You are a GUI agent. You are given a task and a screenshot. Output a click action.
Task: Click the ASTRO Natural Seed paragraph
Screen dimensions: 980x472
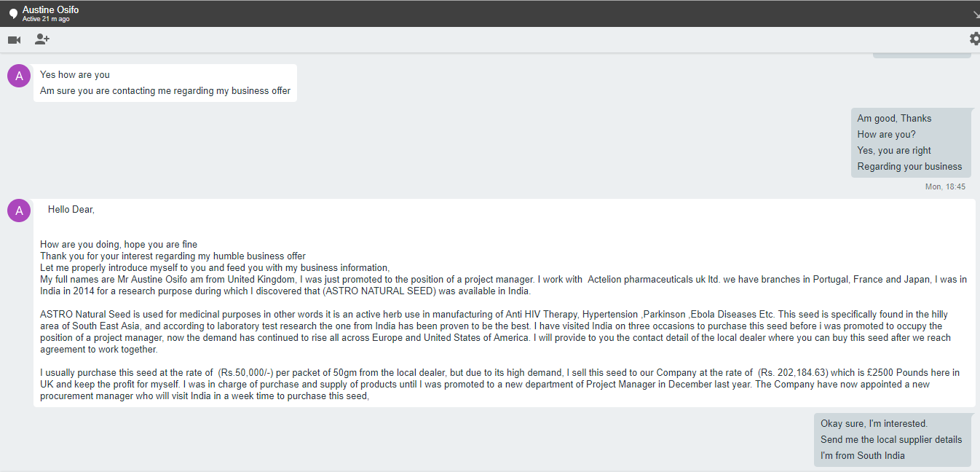[495, 331]
